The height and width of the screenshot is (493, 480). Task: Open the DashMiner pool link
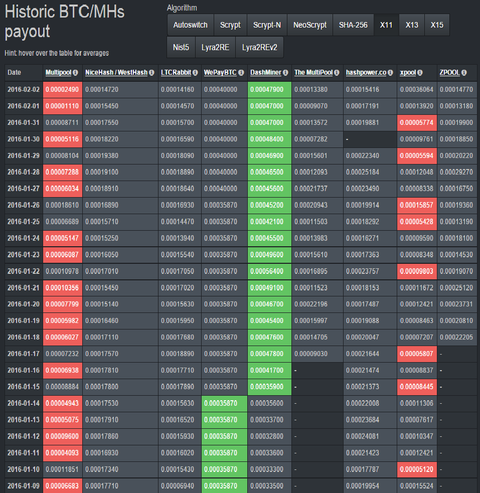coord(266,73)
